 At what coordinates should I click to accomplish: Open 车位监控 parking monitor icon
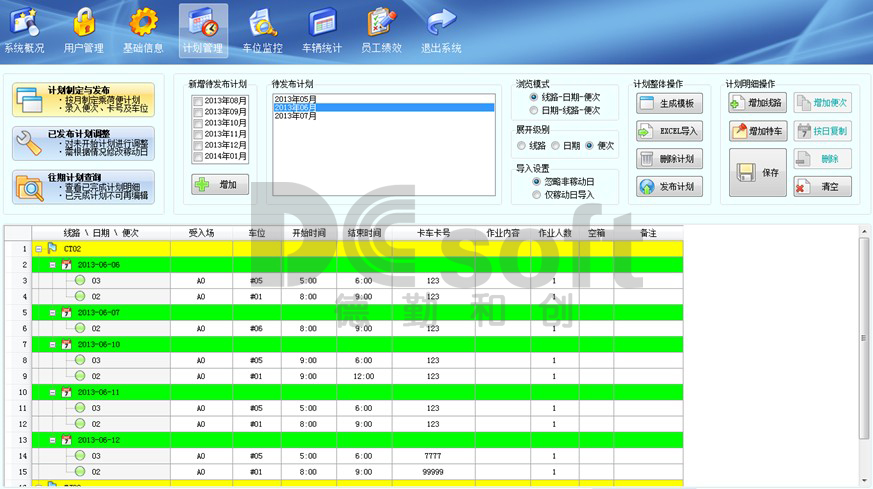(x=263, y=24)
